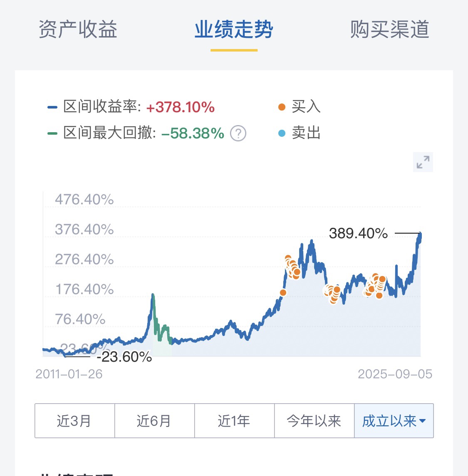Switch to the 资产收益 tab
The width and height of the screenshot is (468, 476).
[x=78, y=30]
